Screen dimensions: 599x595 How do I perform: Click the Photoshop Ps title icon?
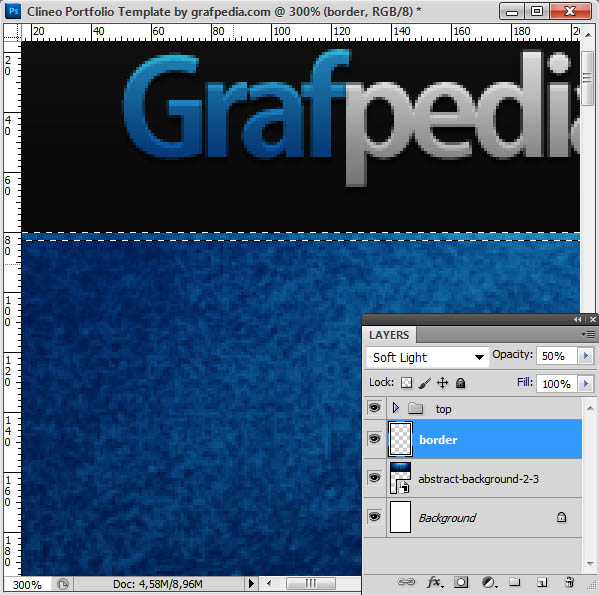(x=13, y=11)
